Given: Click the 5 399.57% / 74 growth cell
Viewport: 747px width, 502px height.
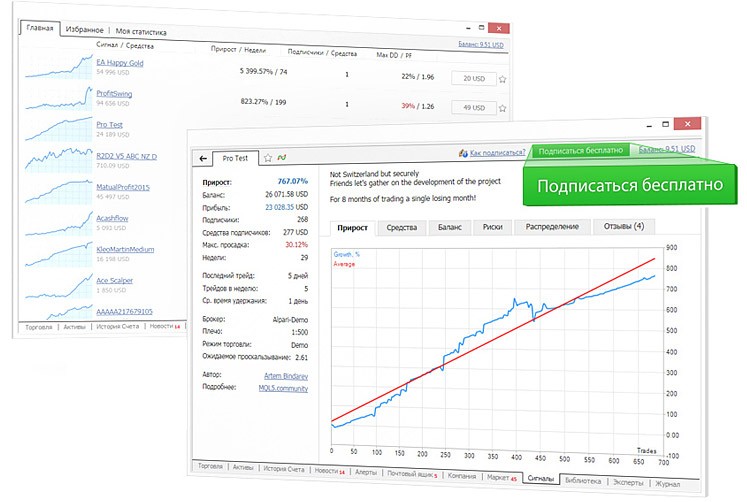Looking at the screenshot, I should click(x=263, y=71).
